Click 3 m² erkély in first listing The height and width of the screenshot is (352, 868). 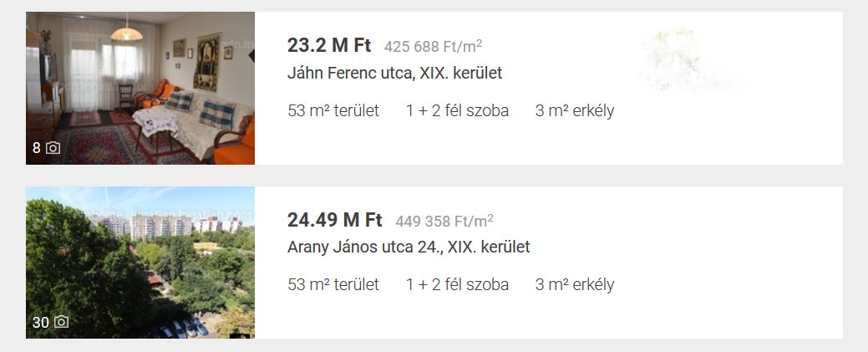575,110
